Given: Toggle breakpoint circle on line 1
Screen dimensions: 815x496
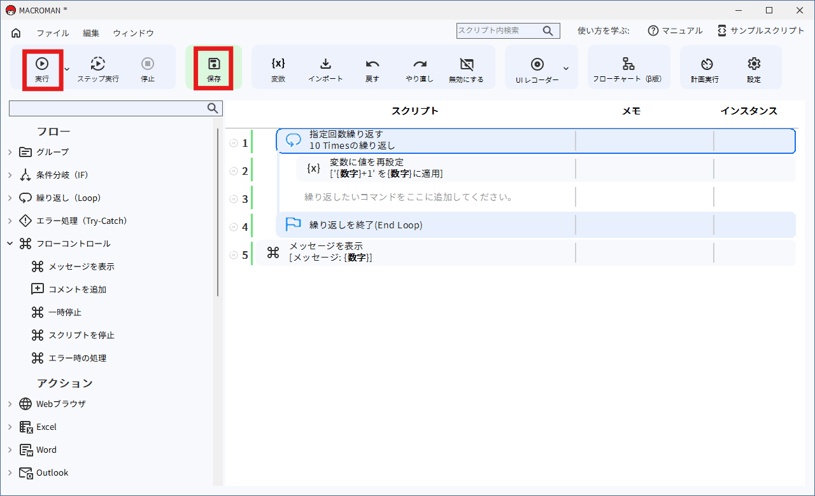Looking at the screenshot, I should pos(233,143).
